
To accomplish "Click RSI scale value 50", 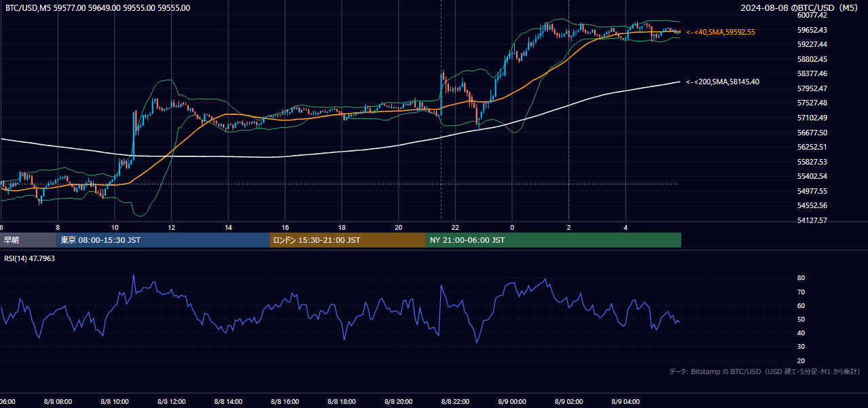I will [x=801, y=319].
